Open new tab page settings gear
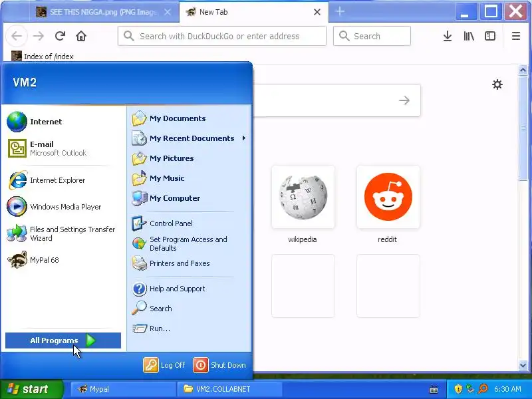532x399 pixels. [x=497, y=84]
